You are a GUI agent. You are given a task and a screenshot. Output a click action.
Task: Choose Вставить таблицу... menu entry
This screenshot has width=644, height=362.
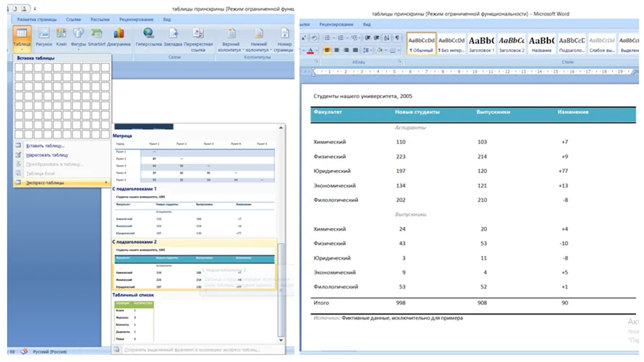click(x=45, y=146)
